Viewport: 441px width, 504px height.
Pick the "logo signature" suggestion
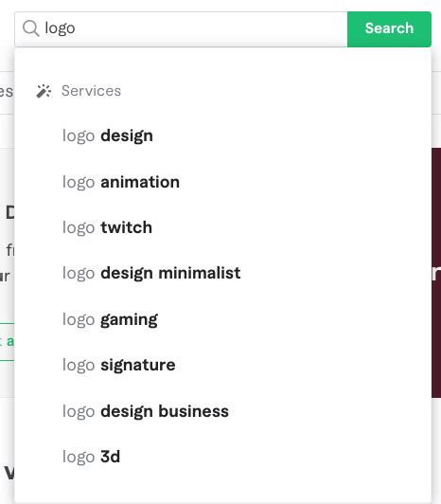click(x=223, y=365)
